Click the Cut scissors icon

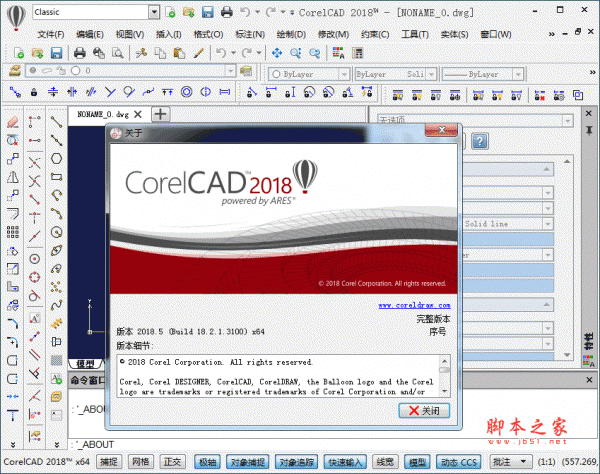tap(141, 53)
